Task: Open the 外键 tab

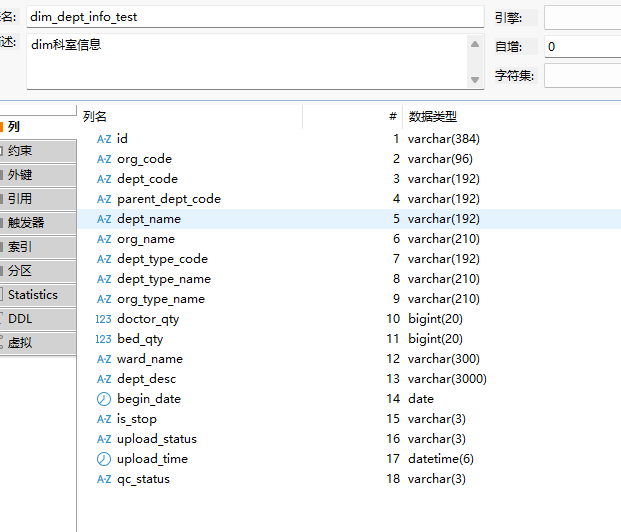Action: tap(37, 175)
